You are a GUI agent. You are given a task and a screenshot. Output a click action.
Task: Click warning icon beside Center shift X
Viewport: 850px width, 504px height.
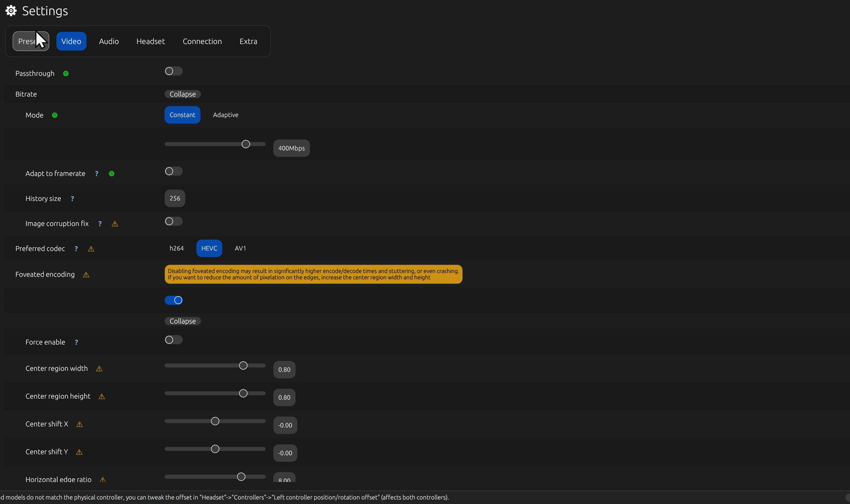click(x=79, y=424)
